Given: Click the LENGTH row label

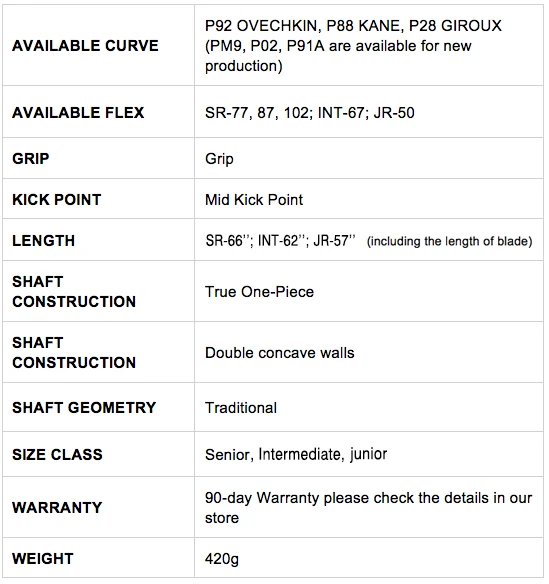Looking at the screenshot, I should pos(43,241).
